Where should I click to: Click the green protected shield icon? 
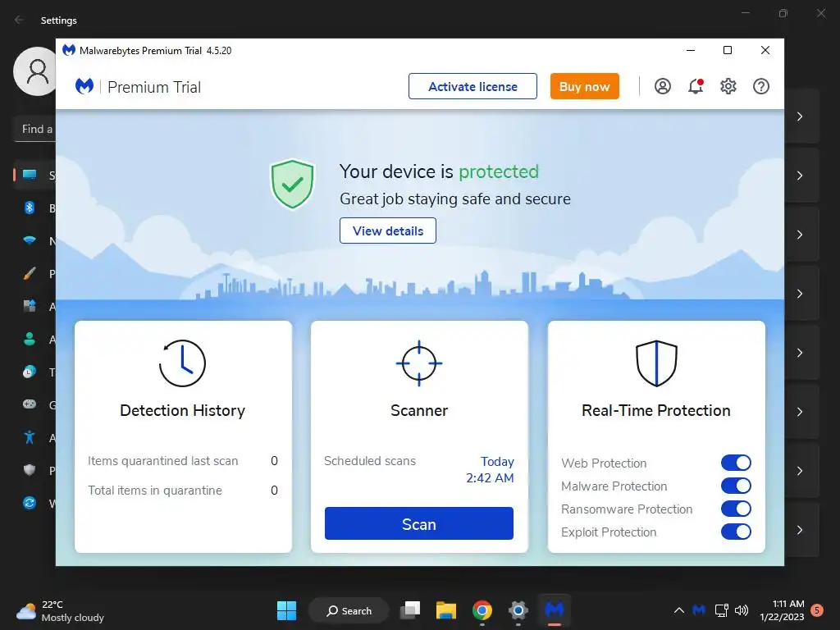point(292,185)
